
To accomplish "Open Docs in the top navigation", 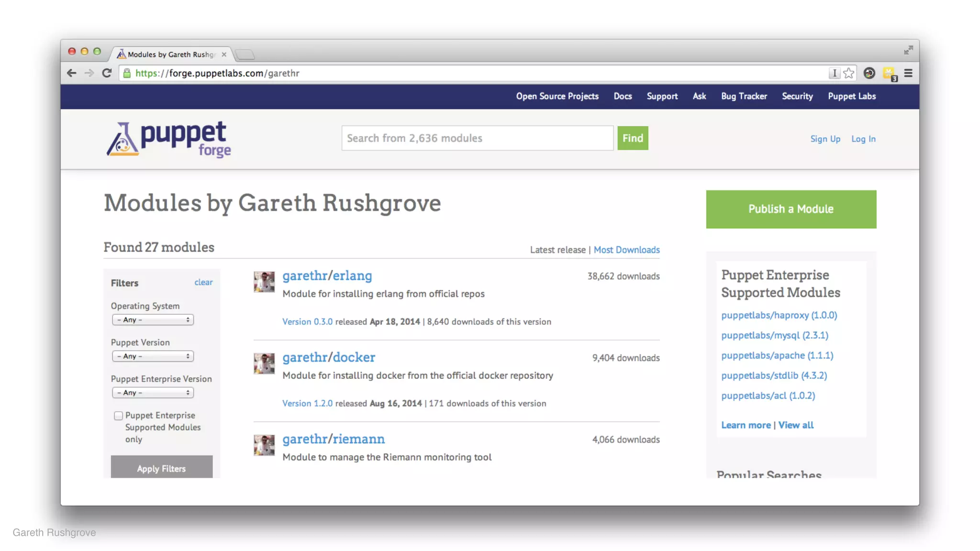I will [623, 96].
